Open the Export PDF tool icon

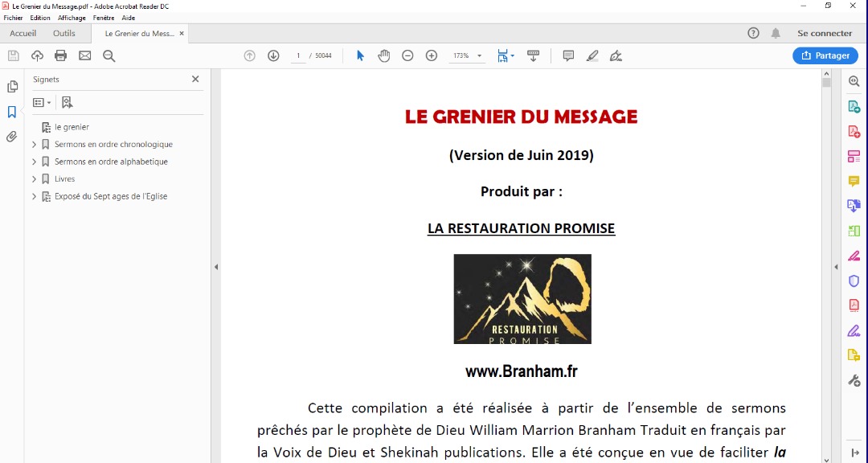(854, 106)
